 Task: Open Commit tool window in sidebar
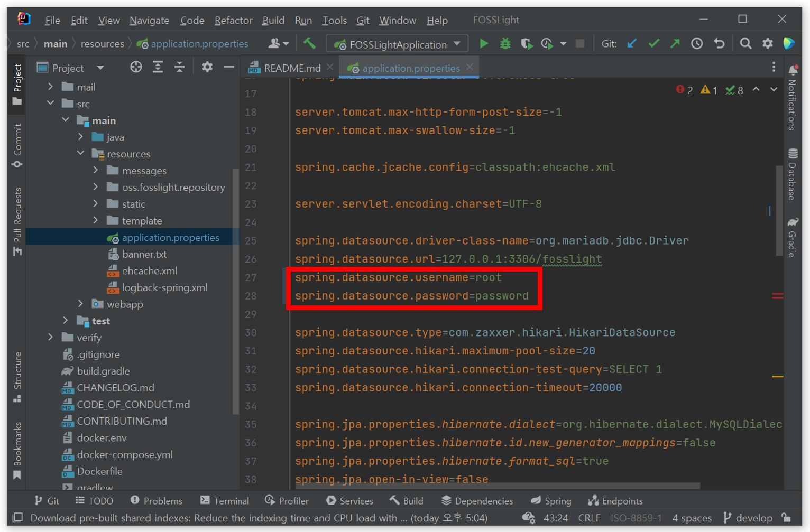click(17, 146)
